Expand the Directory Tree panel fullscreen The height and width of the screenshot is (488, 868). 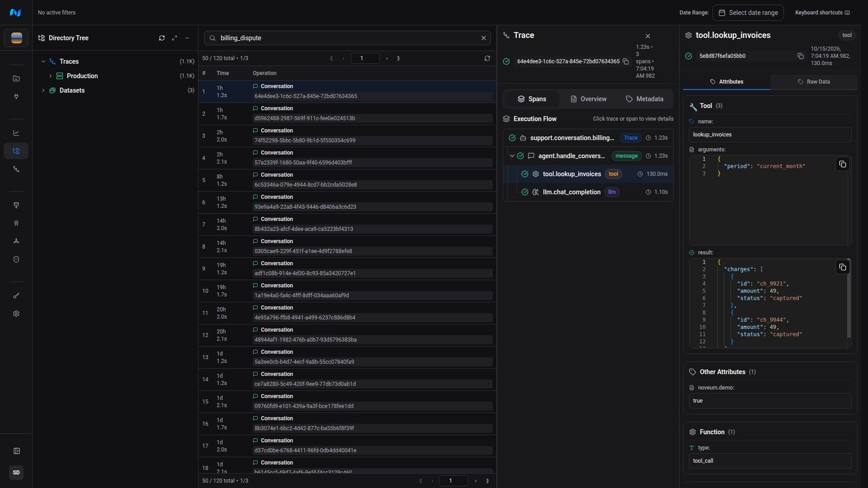click(175, 38)
